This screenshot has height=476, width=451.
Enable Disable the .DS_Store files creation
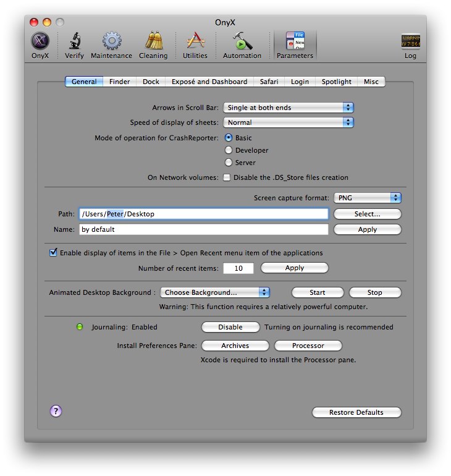pyautogui.click(x=227, y=177)
